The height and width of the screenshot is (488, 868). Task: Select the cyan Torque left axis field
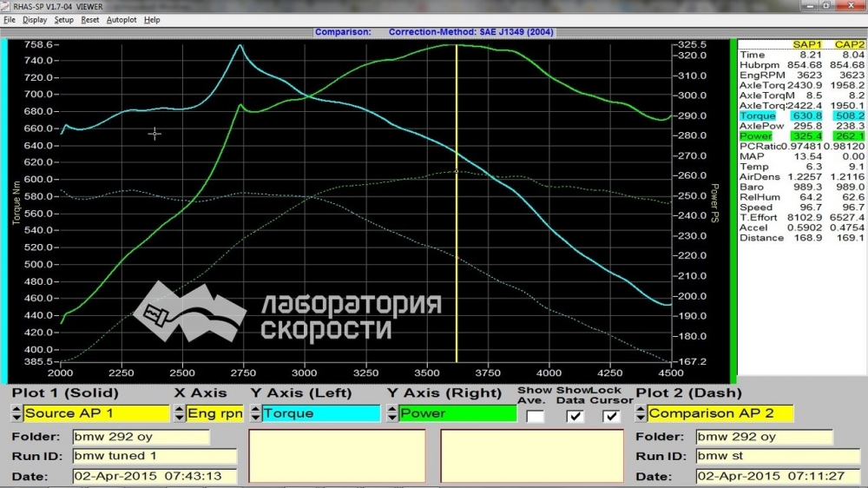[x=320, y=414]
